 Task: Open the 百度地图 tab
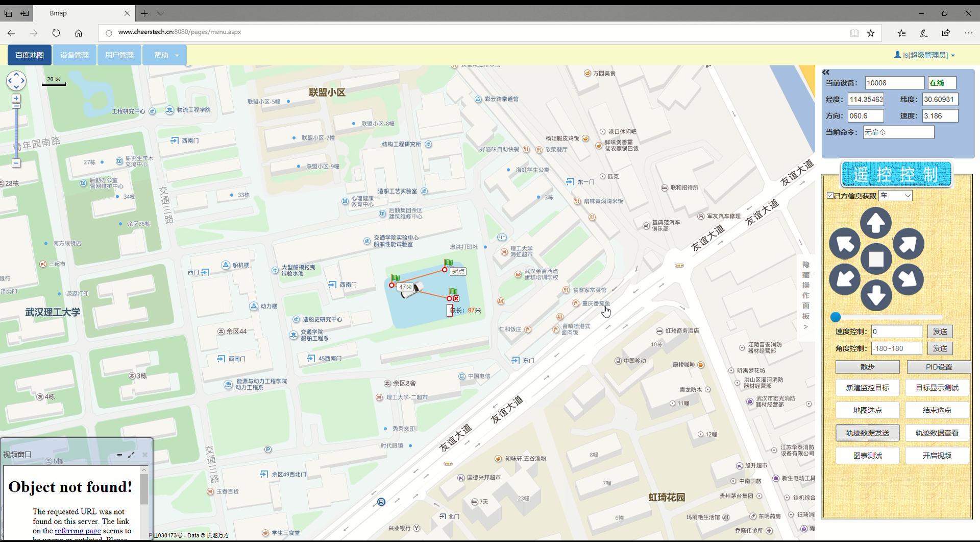[30, 55]
